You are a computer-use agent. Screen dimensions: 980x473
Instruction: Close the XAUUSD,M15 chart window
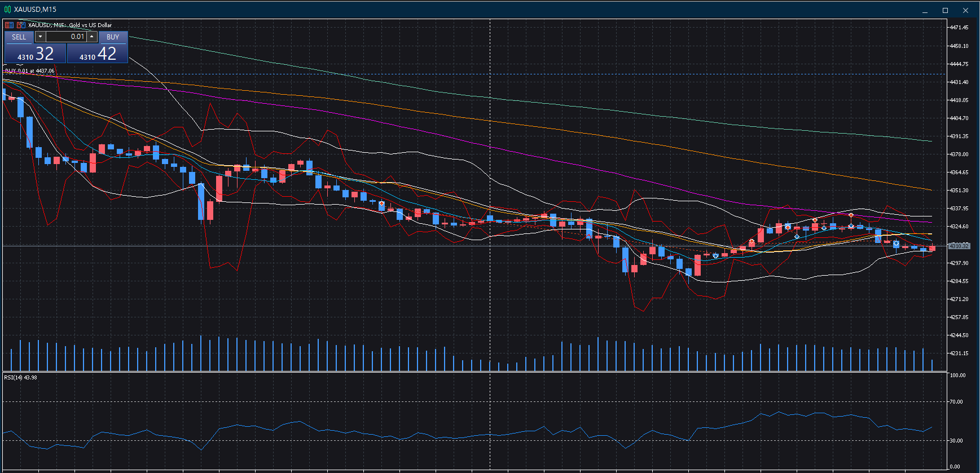point(966,10)
